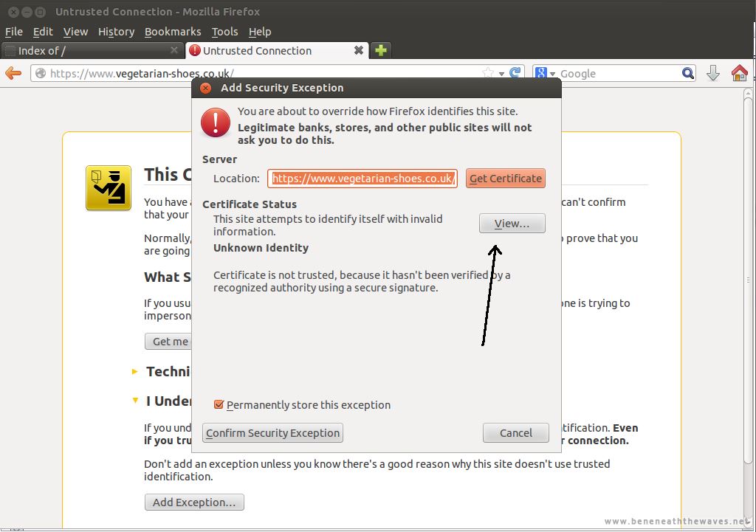
Task: Open the Edit menu
Action: (43, 32)
